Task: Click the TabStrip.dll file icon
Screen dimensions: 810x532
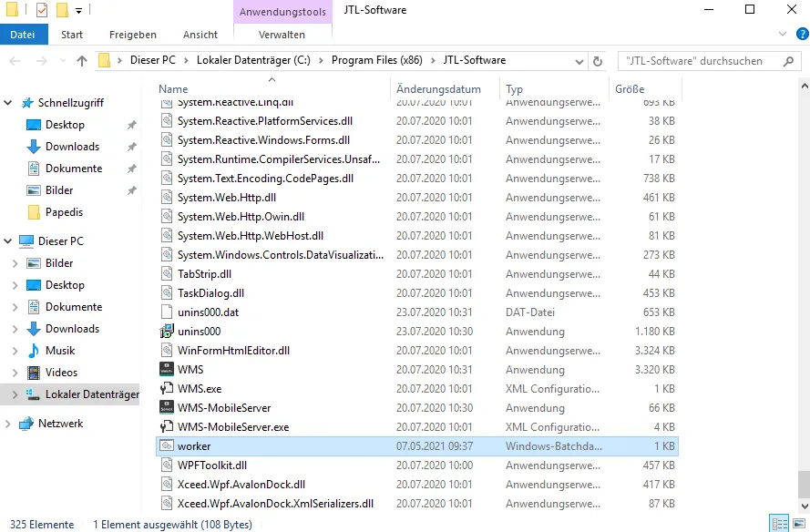Action: [x=167, y=274]
